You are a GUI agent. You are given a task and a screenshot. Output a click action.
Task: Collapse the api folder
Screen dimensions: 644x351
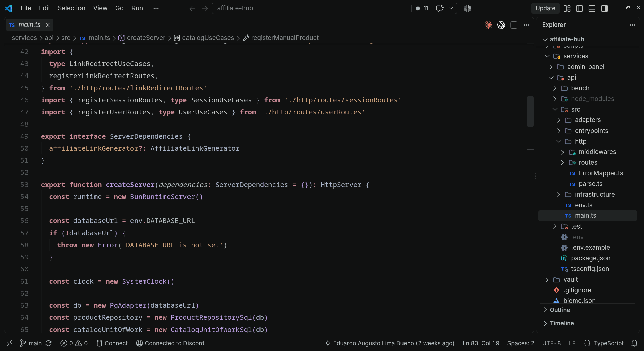click(x=551, y=78)
